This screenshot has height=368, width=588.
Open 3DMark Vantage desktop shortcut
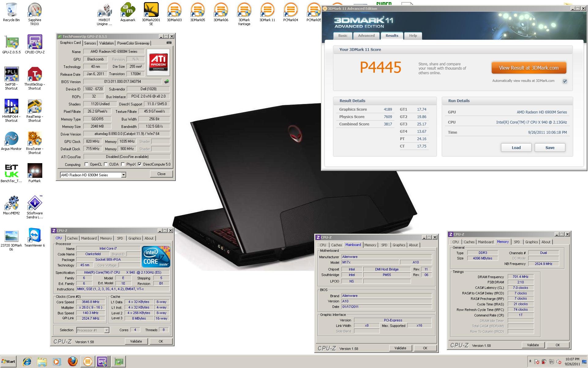[x=244, y=14]
